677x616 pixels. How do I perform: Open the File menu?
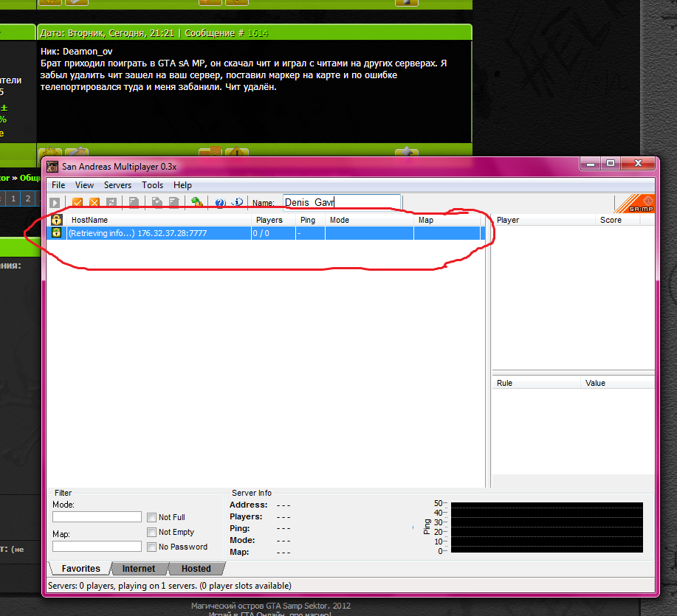coord(58,185)
